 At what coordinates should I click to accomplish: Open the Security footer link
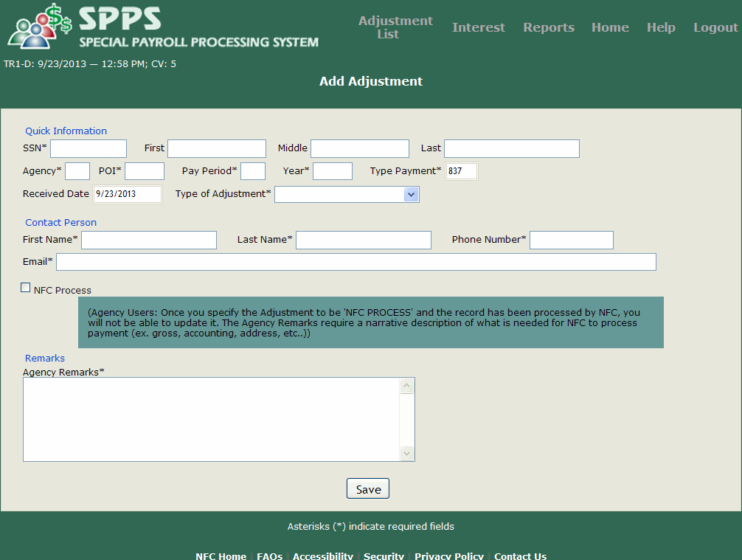coord(384,556)
